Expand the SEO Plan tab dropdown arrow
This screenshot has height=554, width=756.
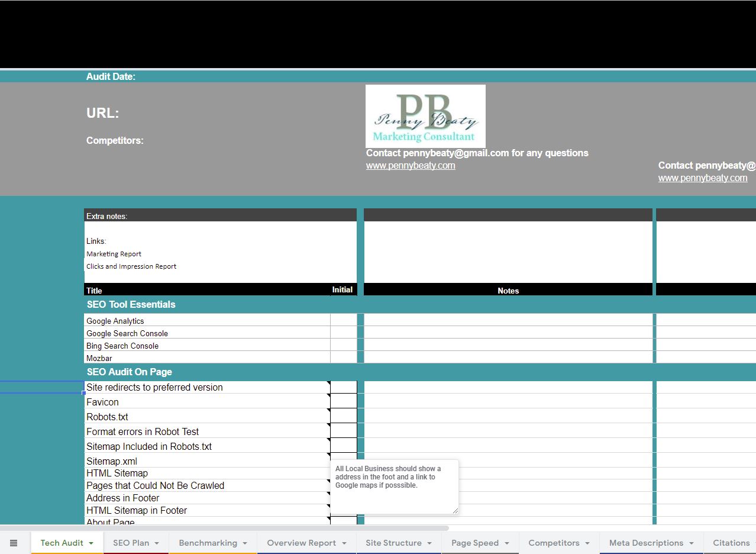157,543
